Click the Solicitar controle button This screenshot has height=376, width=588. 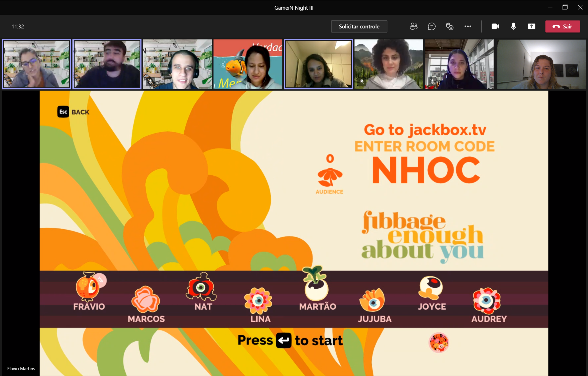pos(359,26)
